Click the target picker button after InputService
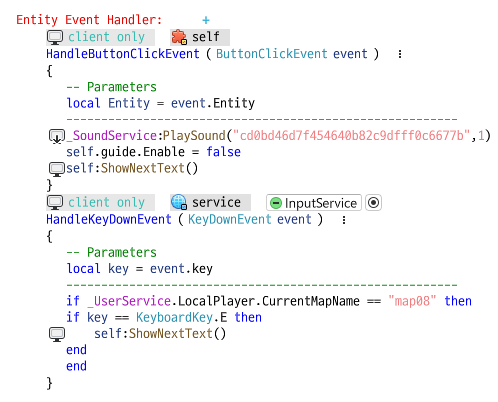This screenshot has height=402, width=498. point(373,203)
